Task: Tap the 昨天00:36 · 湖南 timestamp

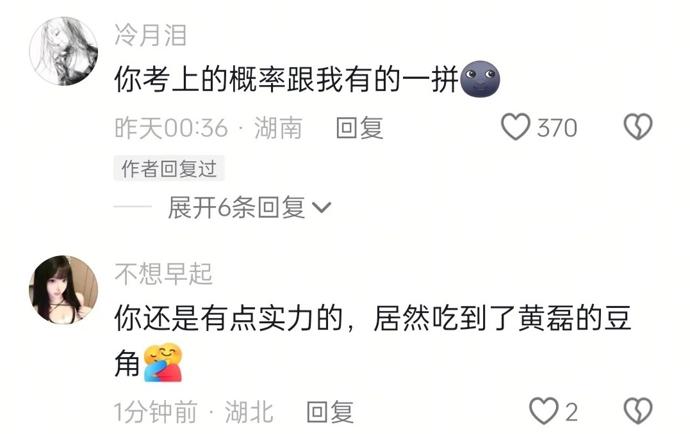Action: [209, 128]
